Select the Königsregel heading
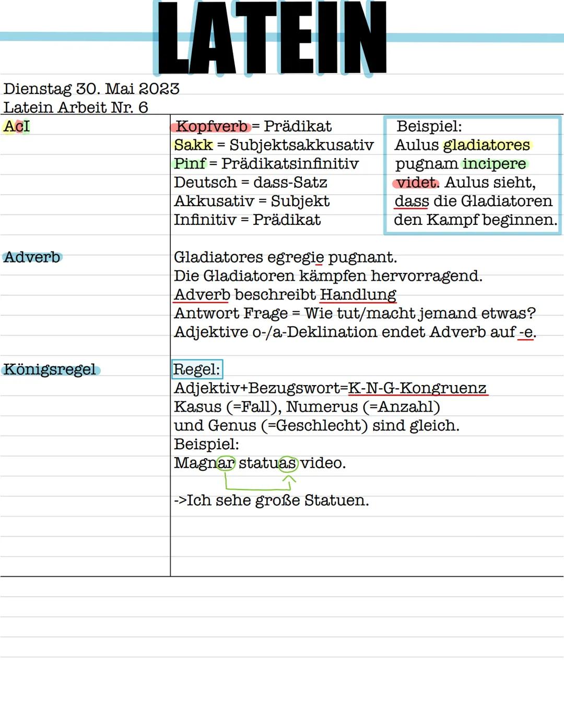 point(50,369)
